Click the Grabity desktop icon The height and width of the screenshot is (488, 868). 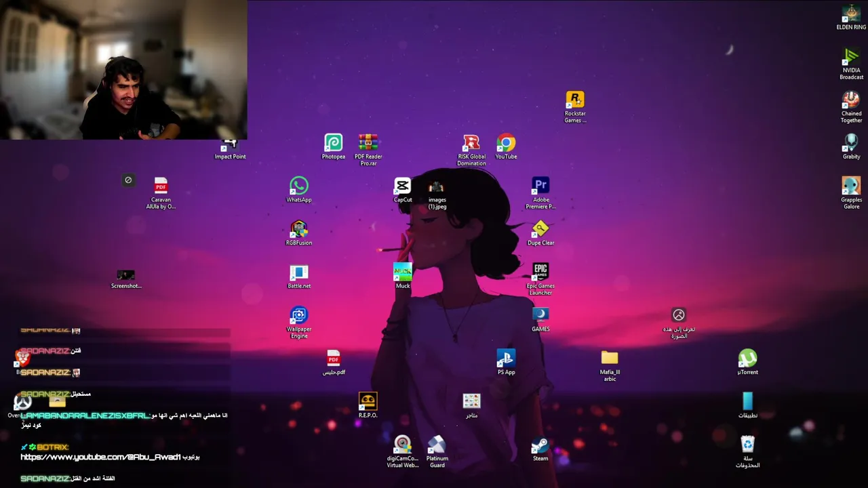coord(851,146)
